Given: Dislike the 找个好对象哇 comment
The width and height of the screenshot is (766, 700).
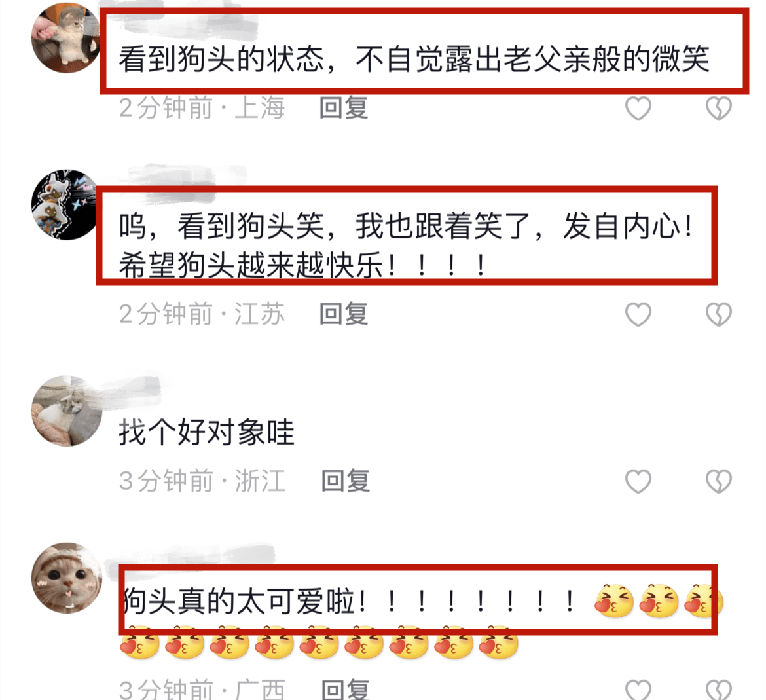Looking at the screenshot, I should (x=719, y=481).
